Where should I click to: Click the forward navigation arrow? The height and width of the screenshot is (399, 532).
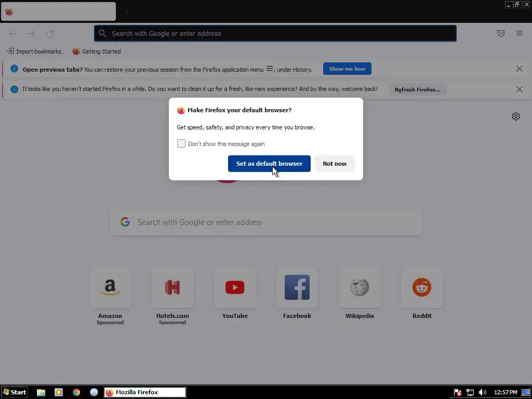[x=31, y=33]
